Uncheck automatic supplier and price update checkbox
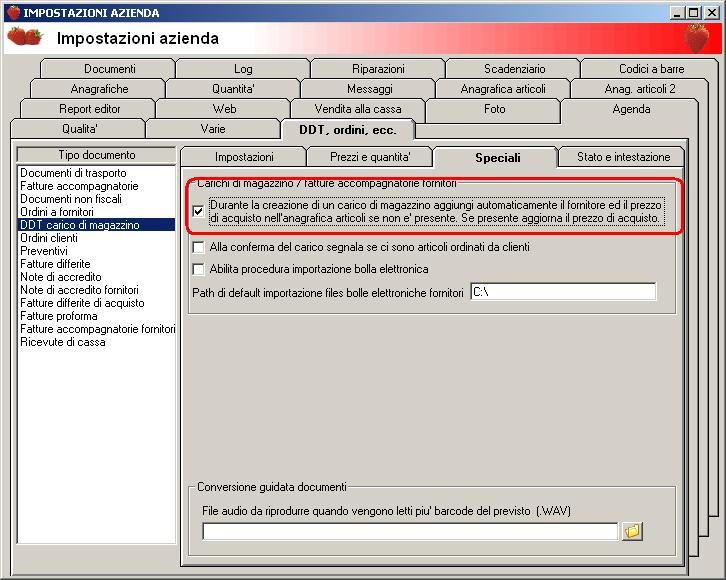The height and width of the screenshot is (580, 726). click(199, 211)
